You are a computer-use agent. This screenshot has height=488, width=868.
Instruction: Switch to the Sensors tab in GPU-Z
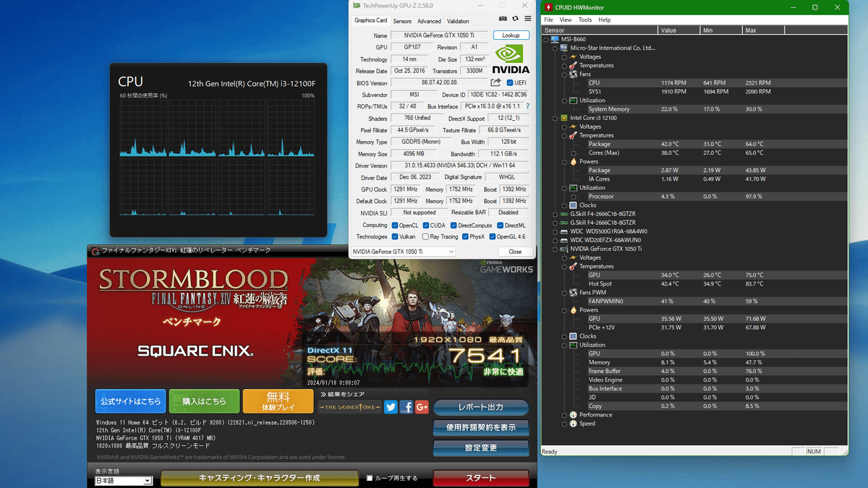coord(402,21)
